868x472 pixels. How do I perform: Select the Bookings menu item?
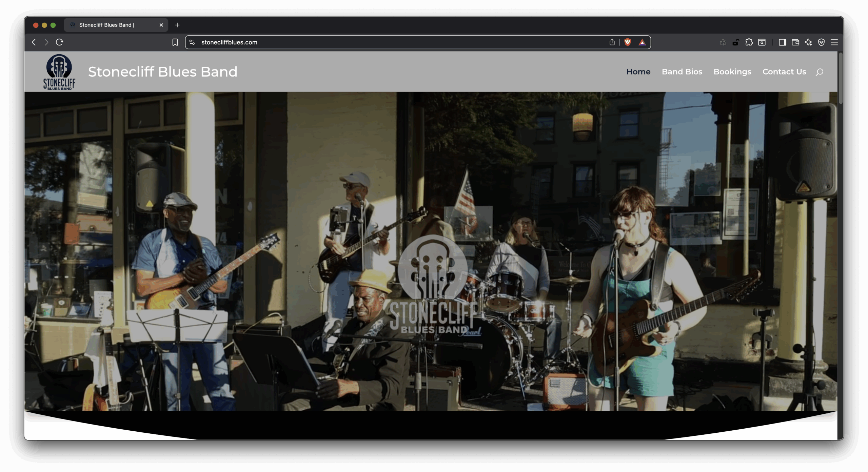732,71
